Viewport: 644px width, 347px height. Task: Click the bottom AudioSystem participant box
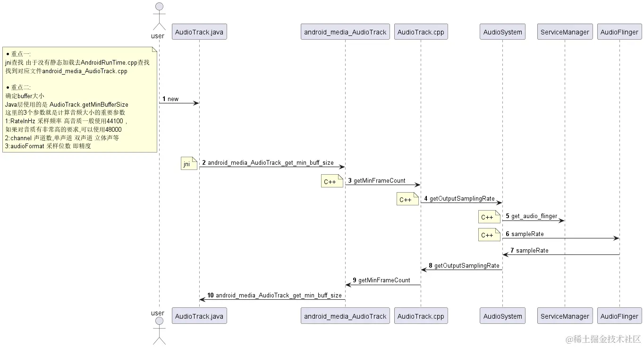pyautogui.click(x=503, y=316)
